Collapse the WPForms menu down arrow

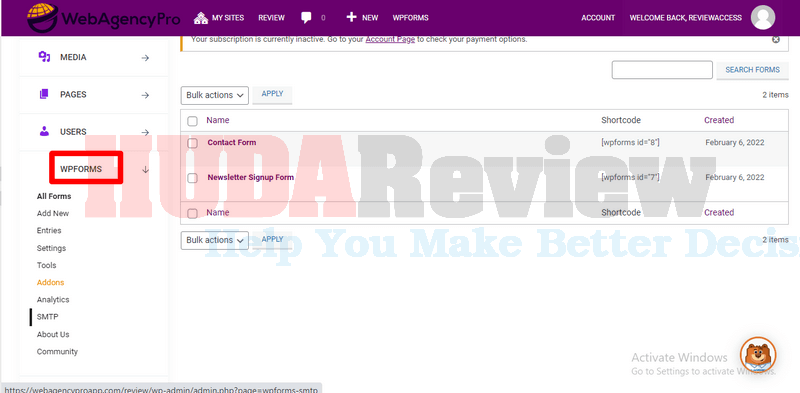(145, 169)
